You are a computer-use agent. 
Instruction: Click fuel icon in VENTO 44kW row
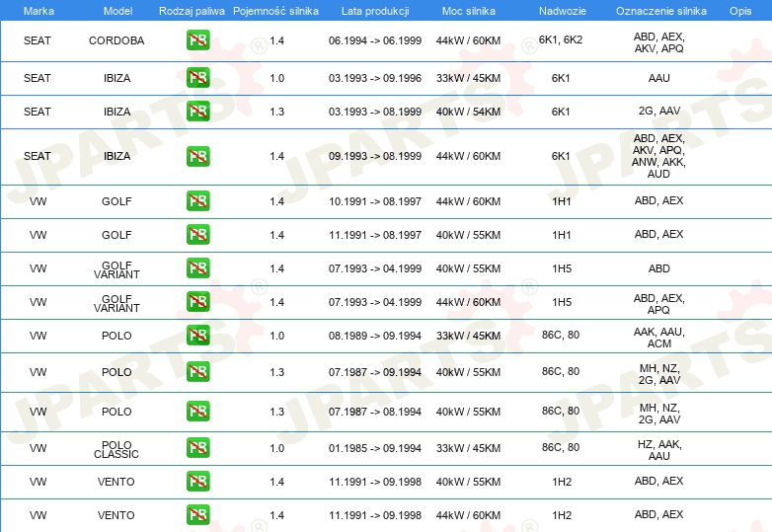(197, 515)
